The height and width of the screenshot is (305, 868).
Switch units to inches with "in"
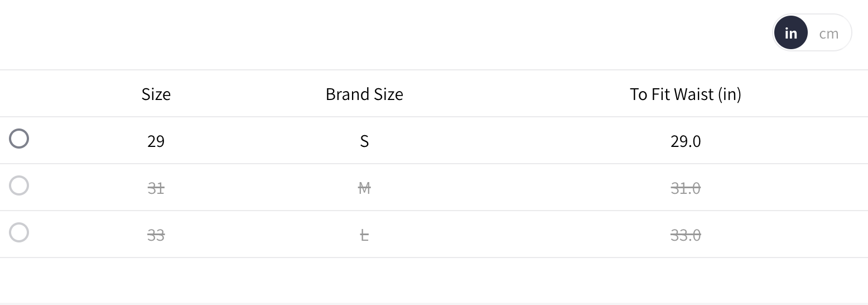point(790,33)
